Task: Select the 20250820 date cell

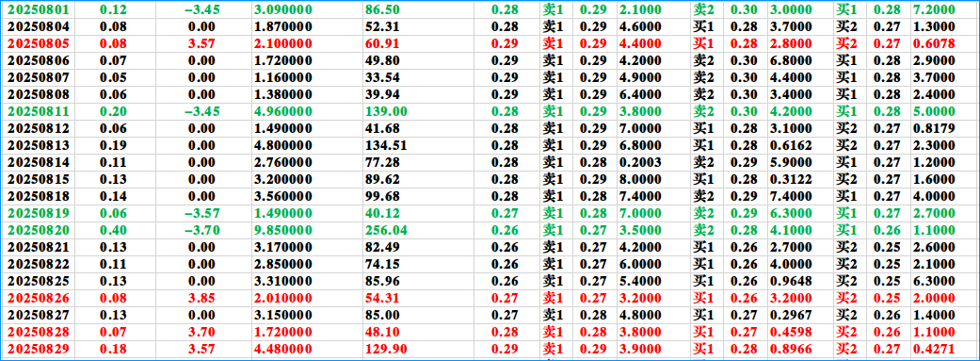Action: (x=39, y=230)
